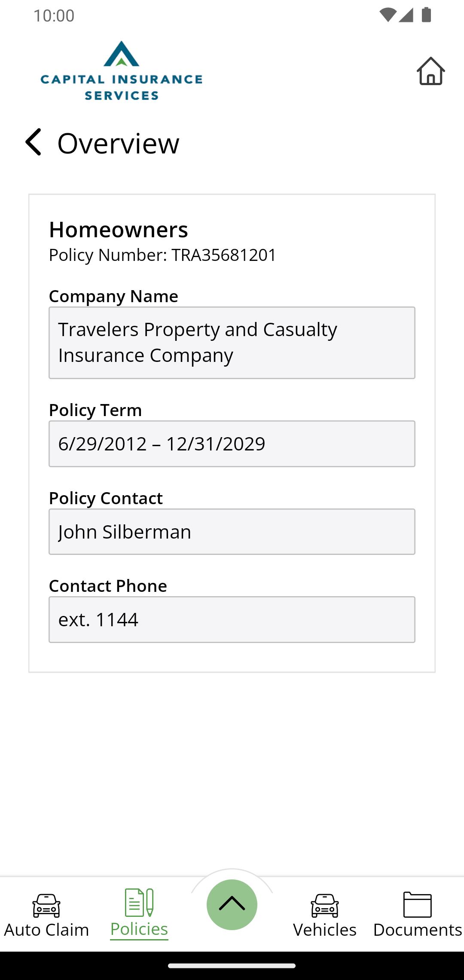Image resolution: width=464 pixels, height=980 pixels.
Task: Tap the Policies tab label
Action: click(139, 929)
